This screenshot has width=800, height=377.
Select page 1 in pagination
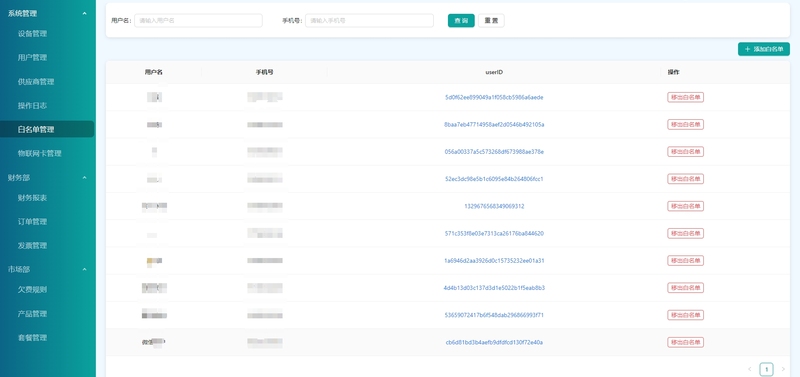click(766, 369)
